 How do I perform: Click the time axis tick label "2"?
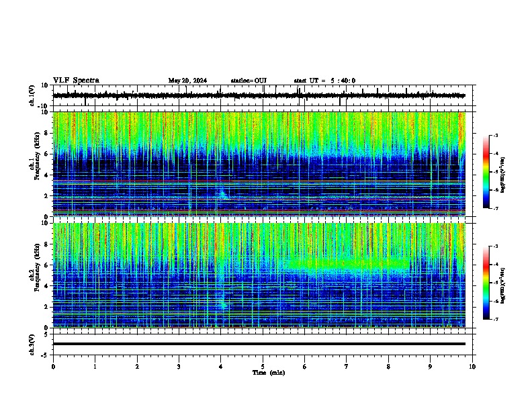[137, 367]
